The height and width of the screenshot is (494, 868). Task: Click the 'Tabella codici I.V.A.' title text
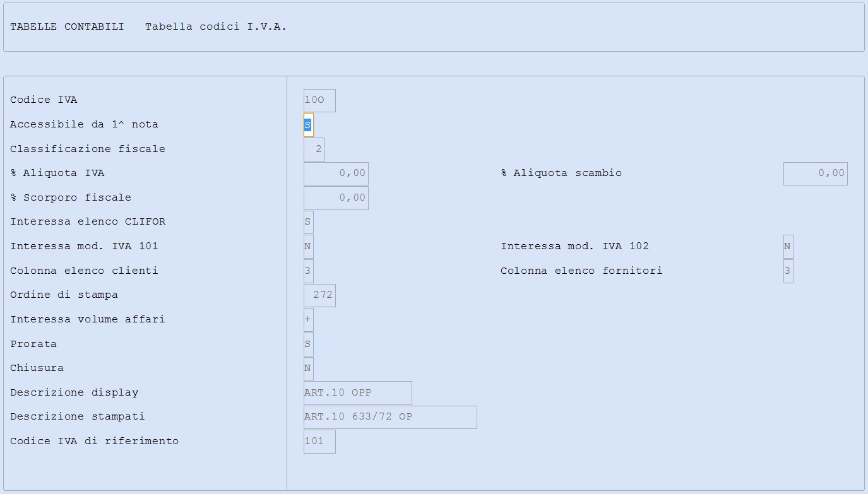click(216, 26)
